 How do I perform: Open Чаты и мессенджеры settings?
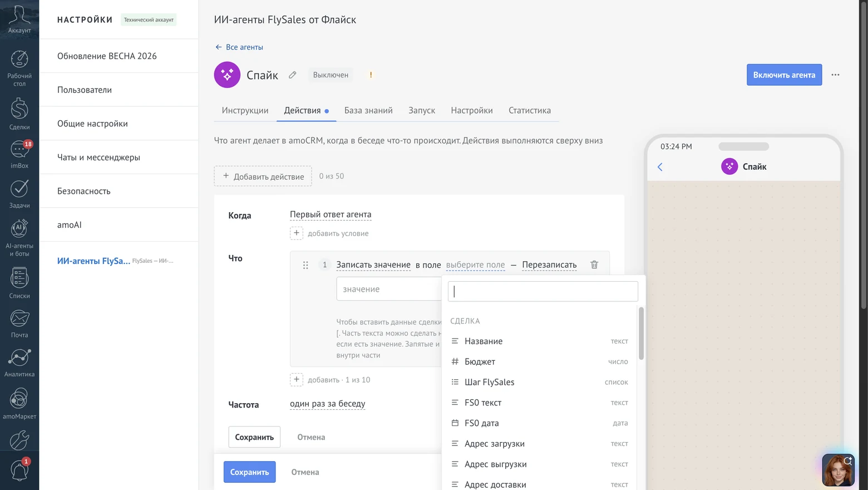[119, 157]
